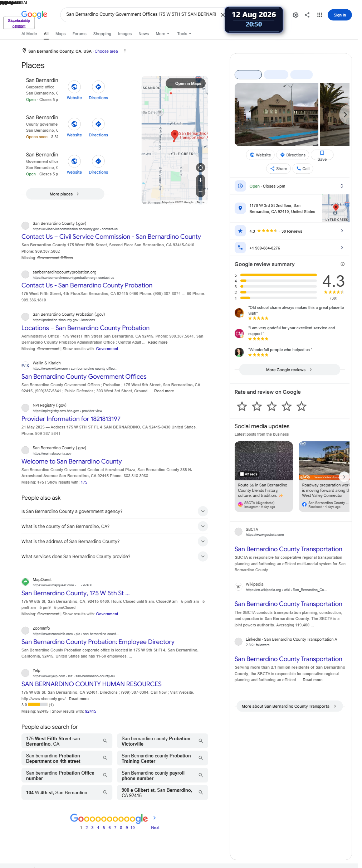Open the More dropdown in search tabs
The height and width of the screenshot is (868, 362).
(x=162, y=34)
